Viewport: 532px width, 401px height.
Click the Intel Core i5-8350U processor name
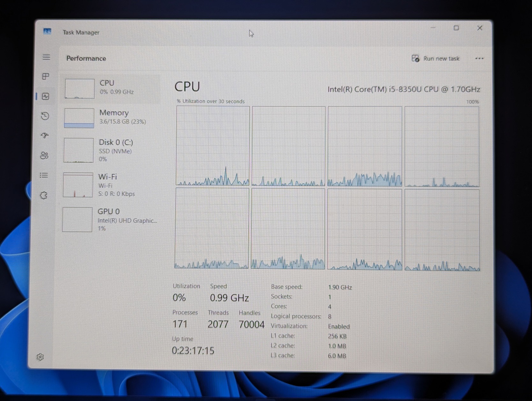pos(404,89)
